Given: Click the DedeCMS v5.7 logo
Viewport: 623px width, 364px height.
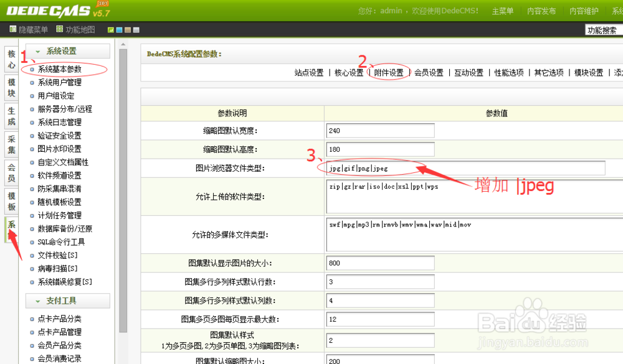Looking at the screenshot, I should pyautogui.click(x=58, y=11).
